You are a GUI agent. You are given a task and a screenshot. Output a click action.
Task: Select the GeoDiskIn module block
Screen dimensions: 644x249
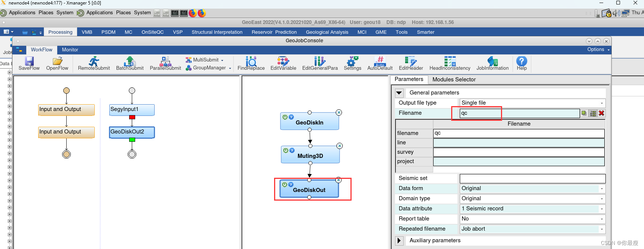(310, 121)
